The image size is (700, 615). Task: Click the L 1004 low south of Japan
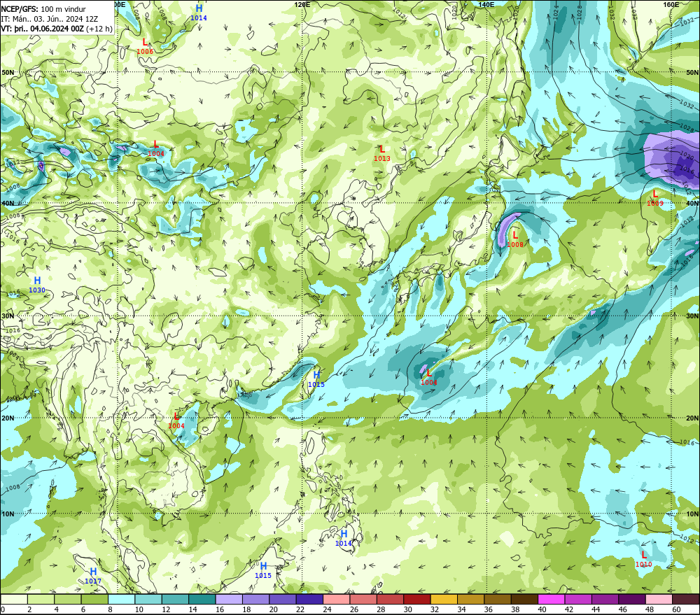click(x=429, y=377)
